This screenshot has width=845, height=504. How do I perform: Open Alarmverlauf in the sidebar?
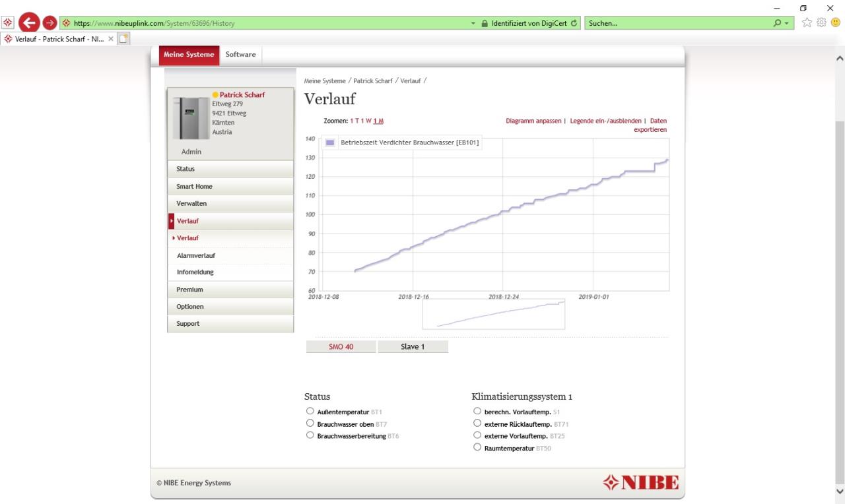click(230, 255)
